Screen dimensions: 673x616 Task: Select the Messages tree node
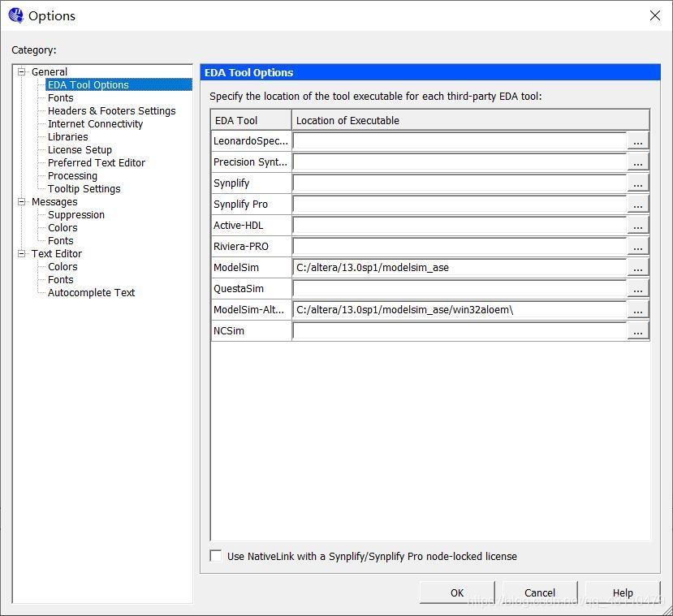[54, 201]
